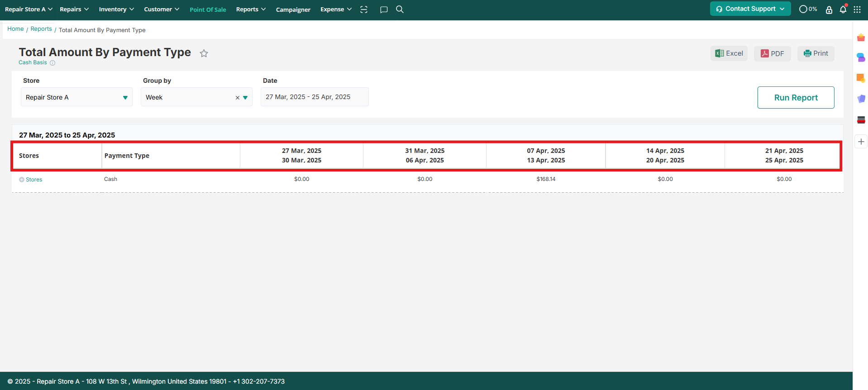Add a sidebar shortcut with plus icon

(x=861, y=142)
